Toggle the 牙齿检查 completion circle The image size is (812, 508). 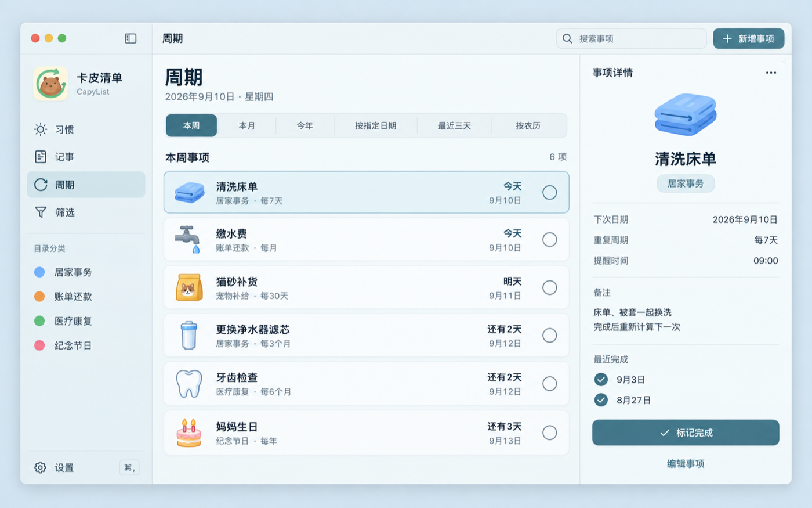(x=549, y=383)
